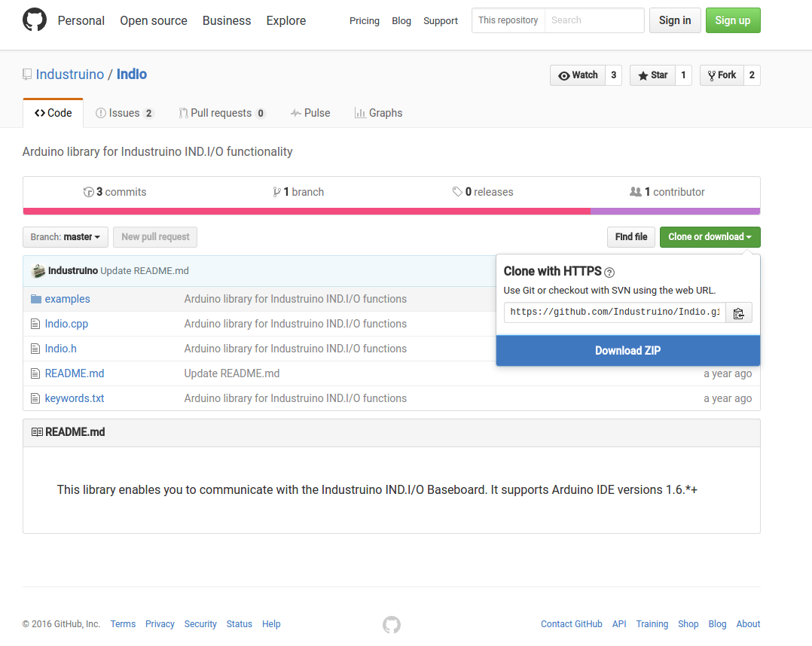Click the commits history clock icon
The image size is (812, 646).
pyautogui.click(x=89, y=192)
